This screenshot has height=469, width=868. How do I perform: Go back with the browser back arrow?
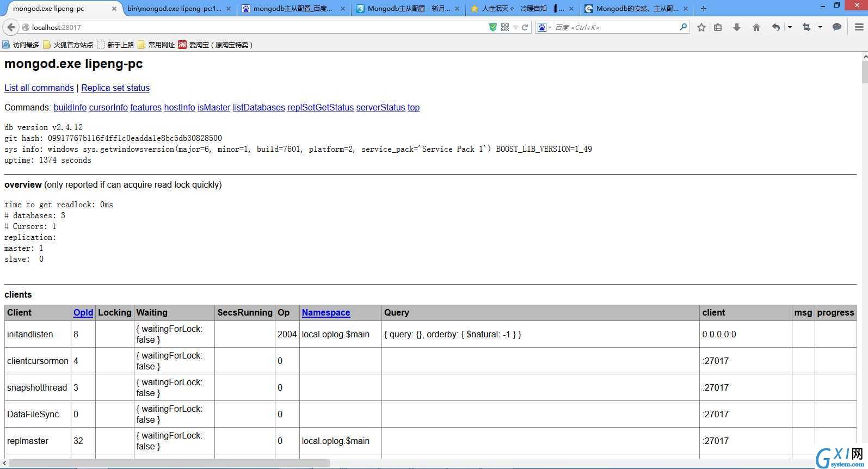click(x=11, y=27)
